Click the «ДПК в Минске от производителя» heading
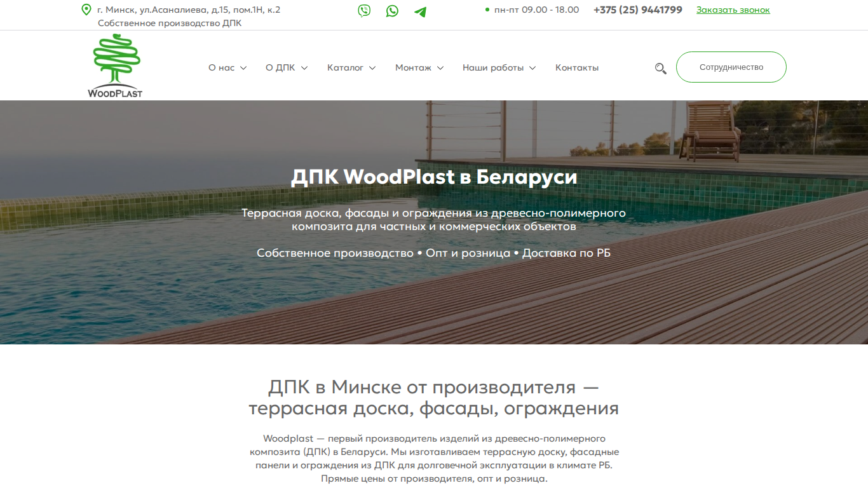 point(434,397)
